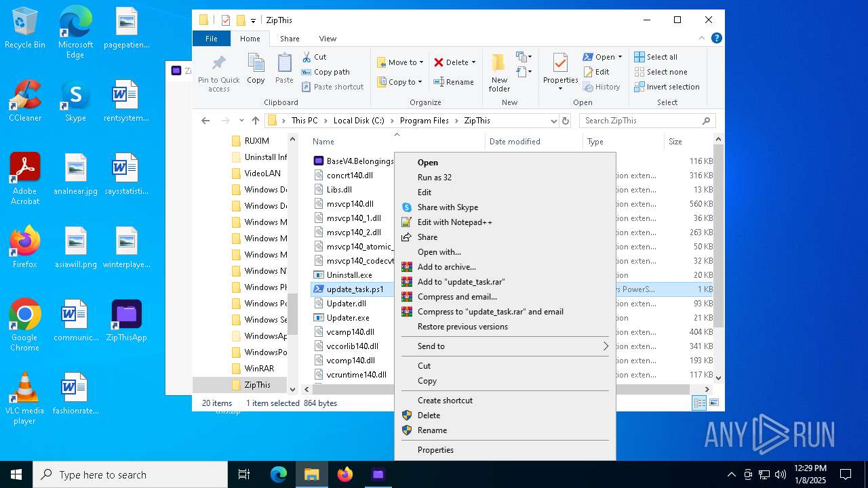
Task: Click Program Files in address path
Action: click(424, 121)
